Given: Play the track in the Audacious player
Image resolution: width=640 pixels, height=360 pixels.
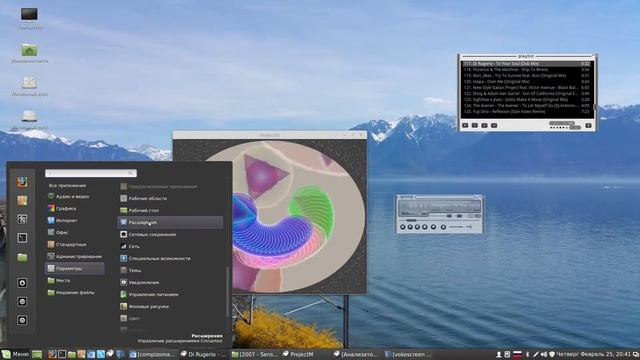Looking at the screenshot, I should tap(410, 227).
